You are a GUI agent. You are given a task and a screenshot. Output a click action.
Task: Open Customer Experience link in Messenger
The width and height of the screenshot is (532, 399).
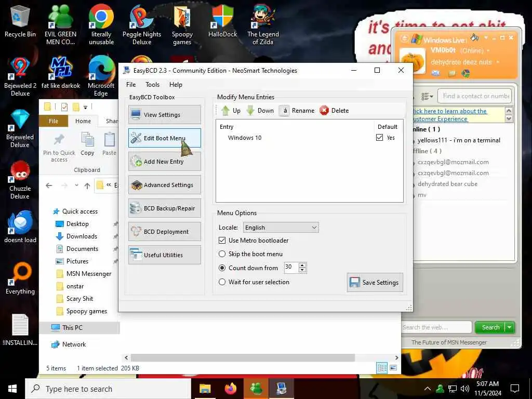tap(450, 115)
